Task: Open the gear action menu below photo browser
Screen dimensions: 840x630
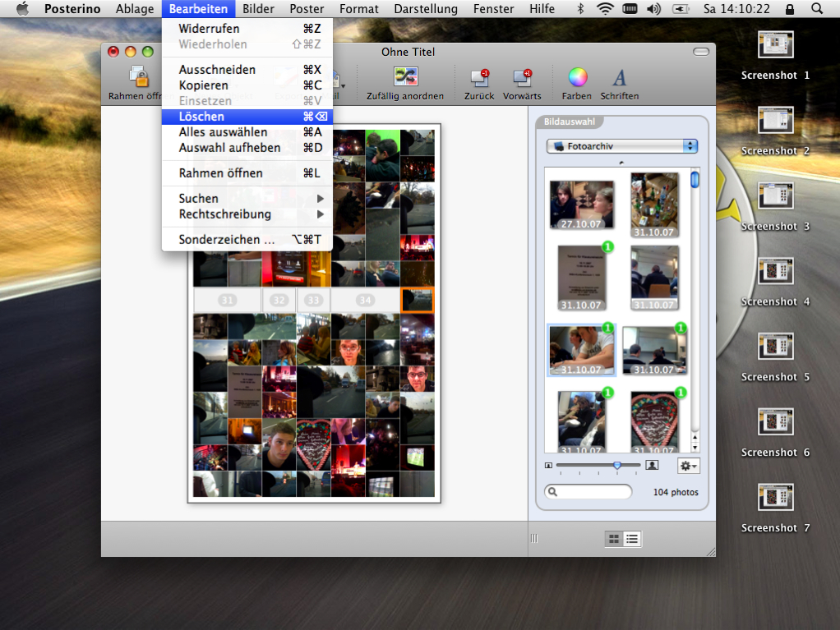Action: (689, 466)
